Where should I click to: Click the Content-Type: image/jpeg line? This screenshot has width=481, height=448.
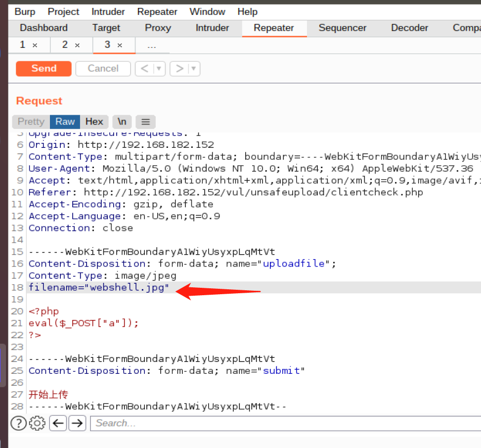coord(102,275)
